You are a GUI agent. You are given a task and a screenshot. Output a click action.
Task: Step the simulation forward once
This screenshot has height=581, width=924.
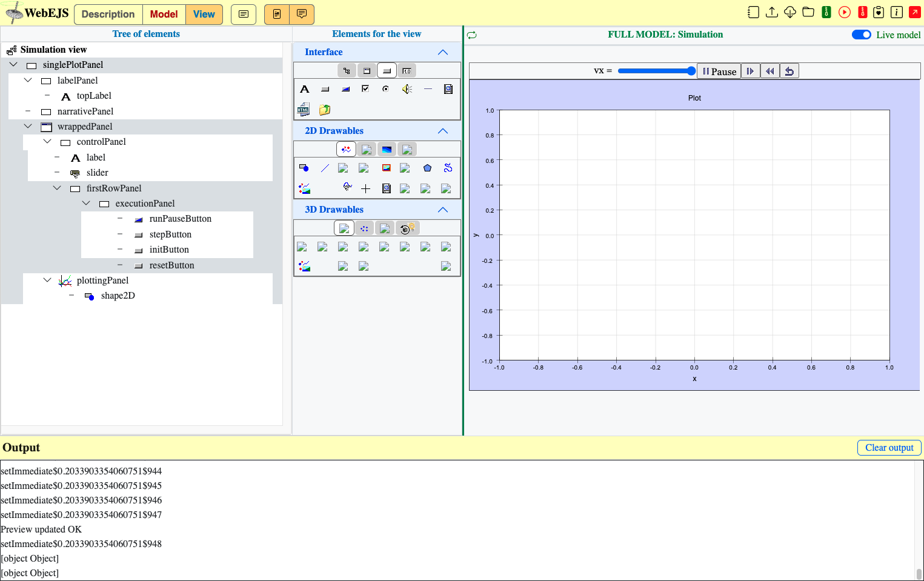tap(750, 71)
